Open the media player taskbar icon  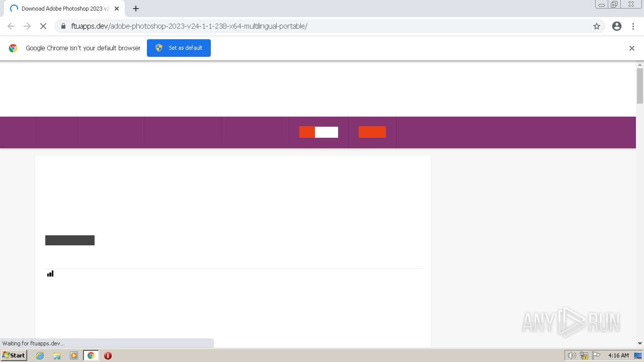[x=74, y=355]
